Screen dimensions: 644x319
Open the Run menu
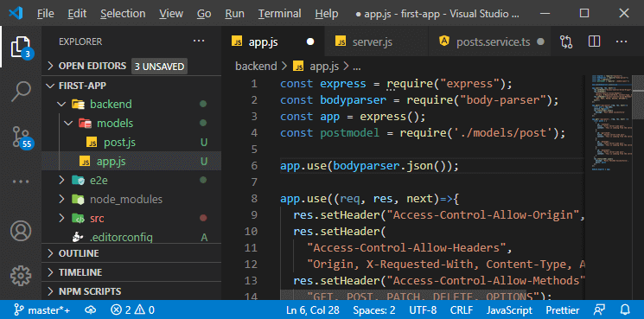click(235, 14)
